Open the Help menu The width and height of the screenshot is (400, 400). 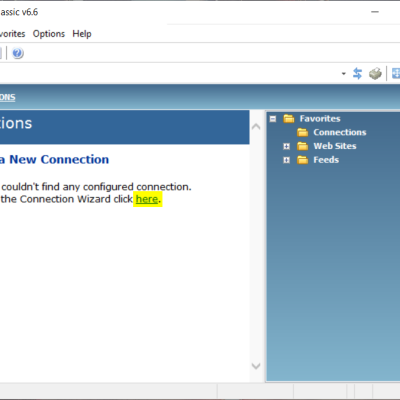[82, 34]
